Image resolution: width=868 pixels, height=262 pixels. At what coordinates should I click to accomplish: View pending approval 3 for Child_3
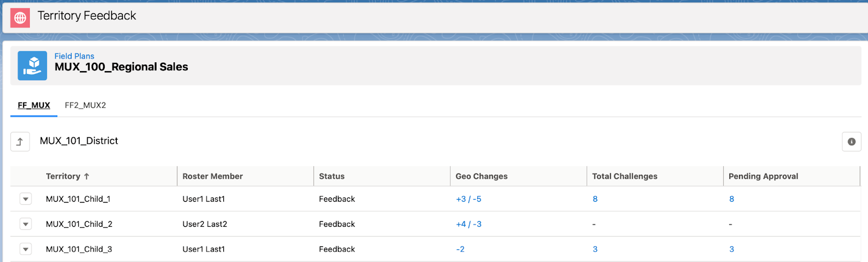click(731, 249)
